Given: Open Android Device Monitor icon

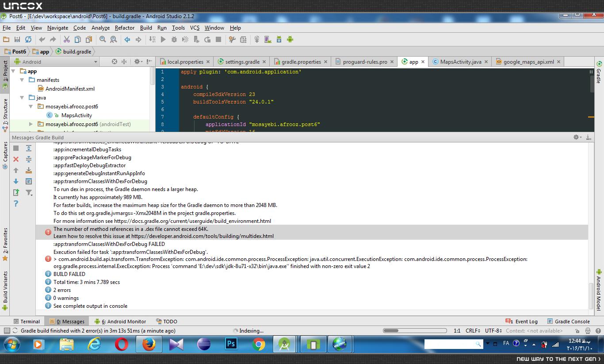Looking at the screenshot, I should point(290,39).
